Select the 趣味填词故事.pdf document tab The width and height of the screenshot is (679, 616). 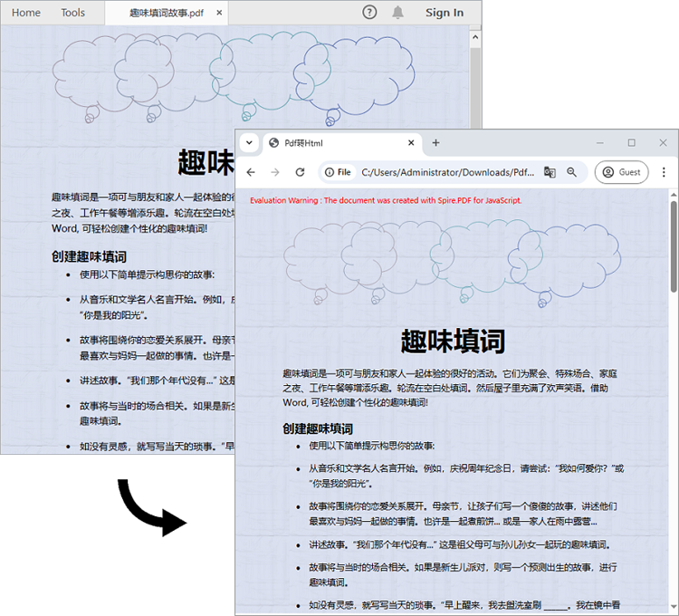(x=167, y=13)
